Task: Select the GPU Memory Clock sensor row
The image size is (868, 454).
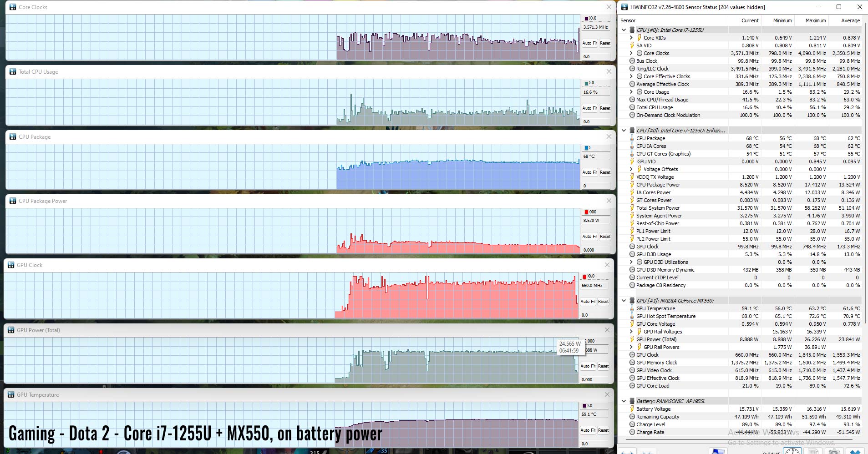Action: 740,363
